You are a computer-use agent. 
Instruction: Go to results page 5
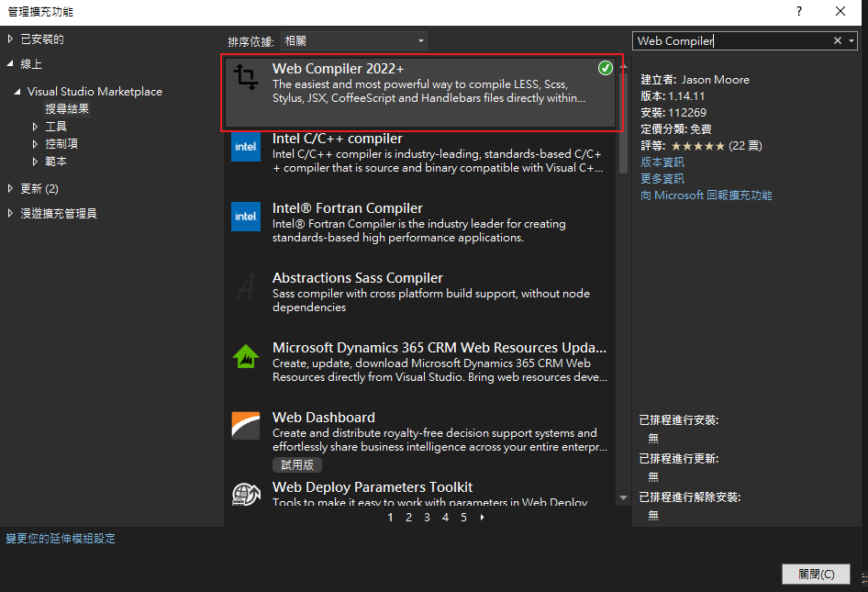463,518
